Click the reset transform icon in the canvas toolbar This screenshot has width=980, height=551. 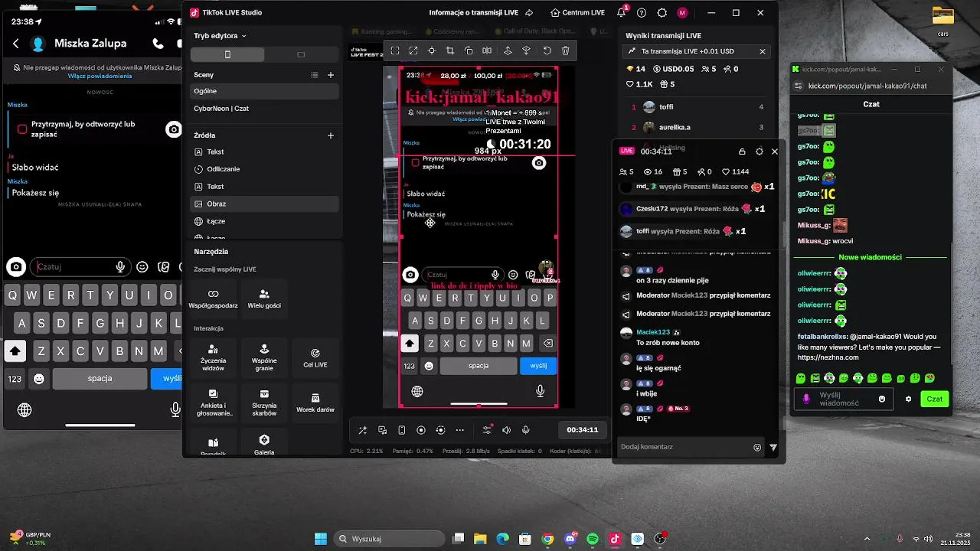click(x=547, y=51)
